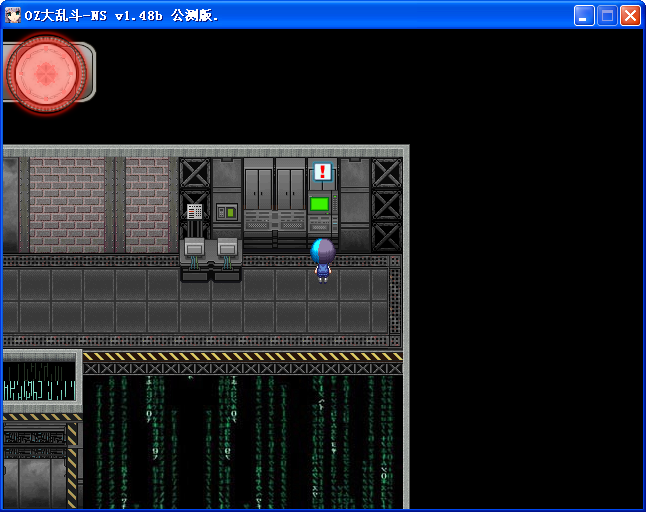Image resolution: width=646 pixels, height=512 pixels.
Task: Click the window title text 'OZ大乱斗-NS v1.48b 公测版.'
Action: (122, 16)
